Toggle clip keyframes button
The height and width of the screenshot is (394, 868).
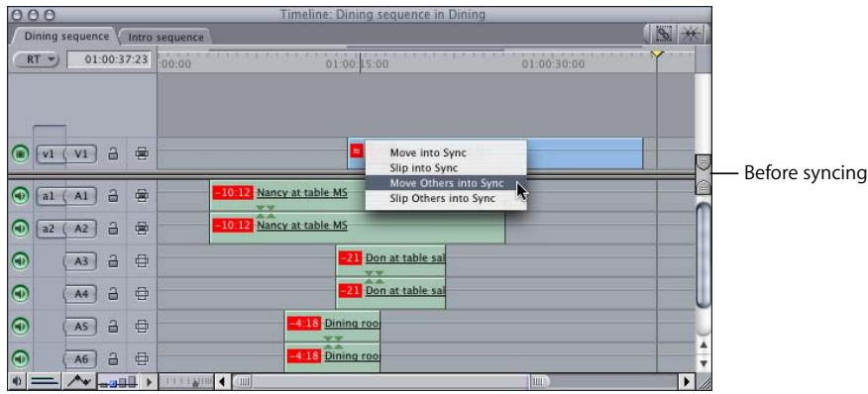(x=45, y=381)
